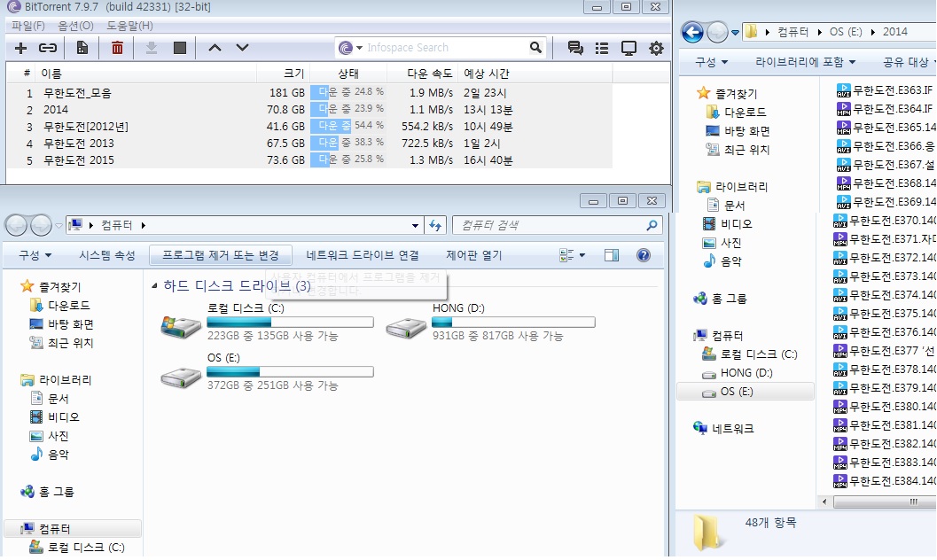Select file 무한도전.E377 in 2014 folder
Viewport: 937px width, 560px height.
tap(885, 351)
